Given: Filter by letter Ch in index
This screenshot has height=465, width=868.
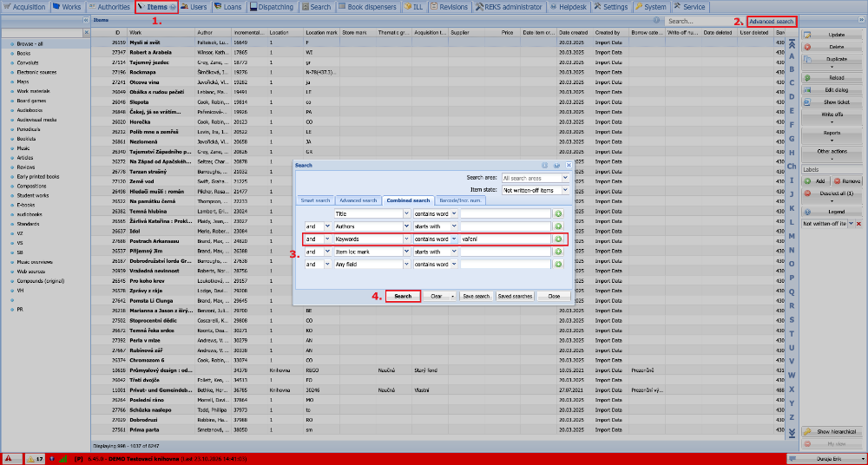Looking at the screenshot, I should [792, 166].
